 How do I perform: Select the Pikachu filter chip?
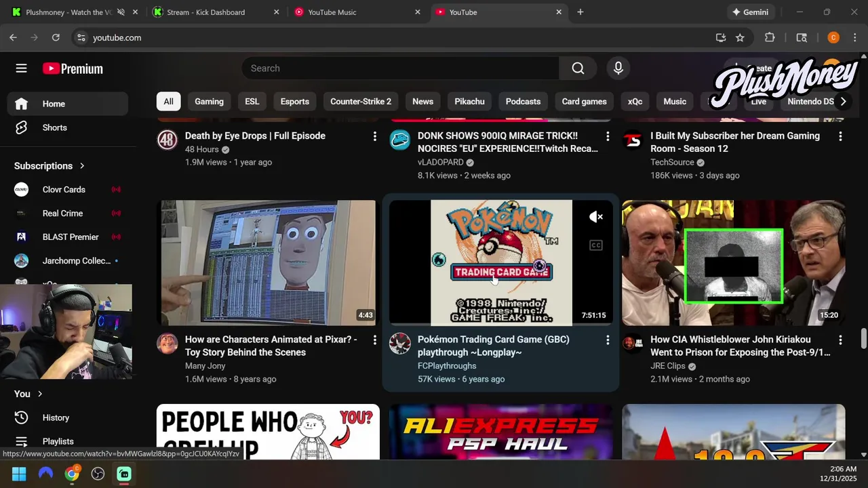[x=469, y=102]
